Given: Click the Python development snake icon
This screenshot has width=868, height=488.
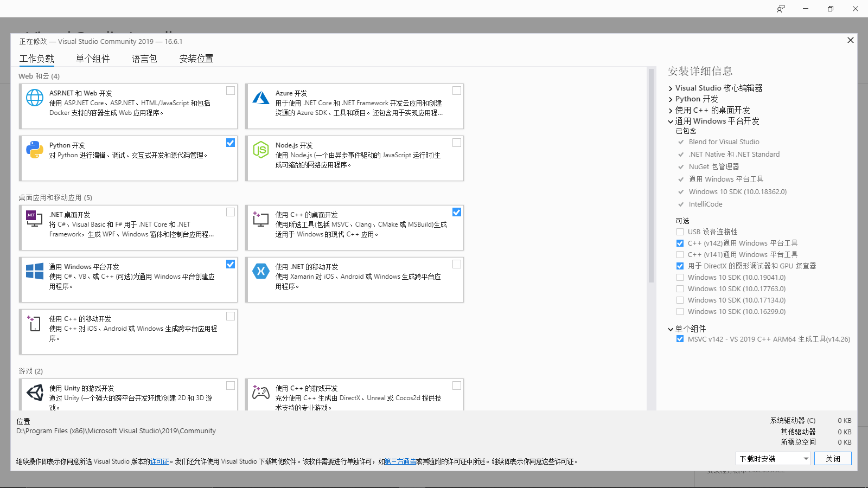Looking at the screenshot, I should tap(35, 150).
